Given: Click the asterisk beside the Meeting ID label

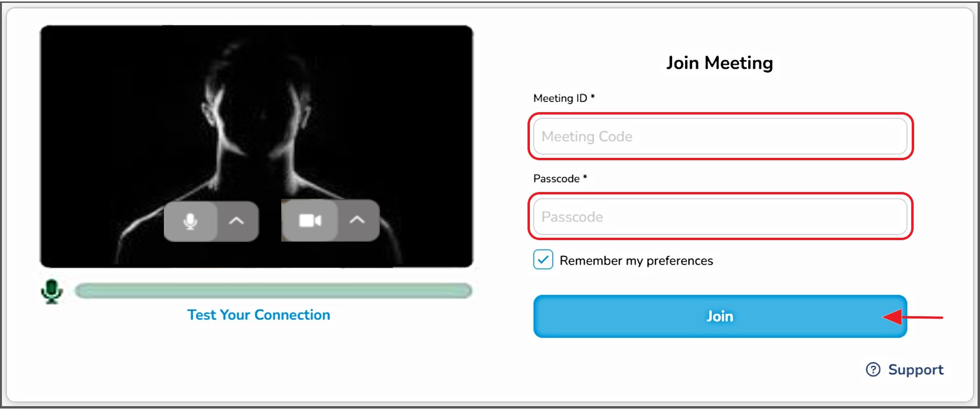Looking at the screenshot, I should pyautogui.click(x=593, y=97).
